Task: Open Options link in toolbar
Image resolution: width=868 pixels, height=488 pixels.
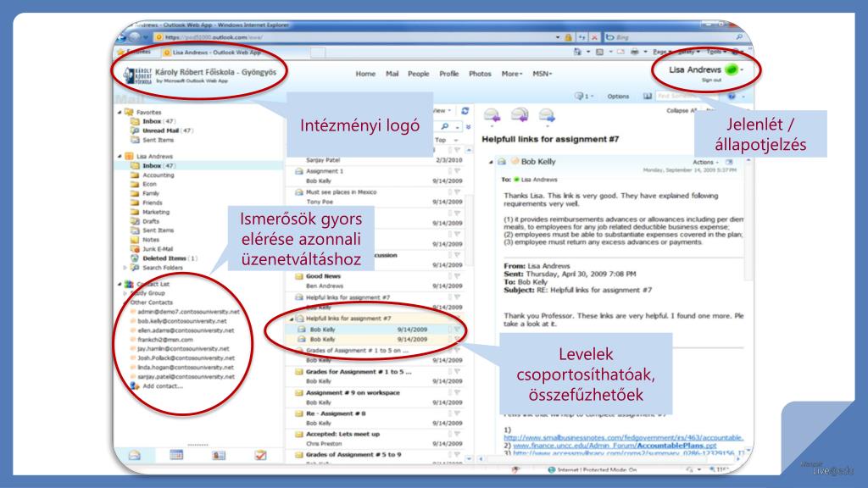Action: (618, 97)
